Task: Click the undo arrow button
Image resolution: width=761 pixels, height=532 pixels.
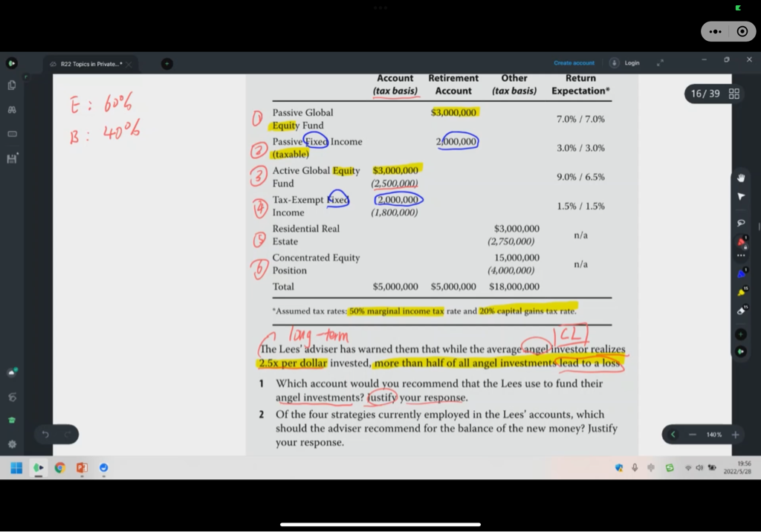Action: click(x=45, y=435)
